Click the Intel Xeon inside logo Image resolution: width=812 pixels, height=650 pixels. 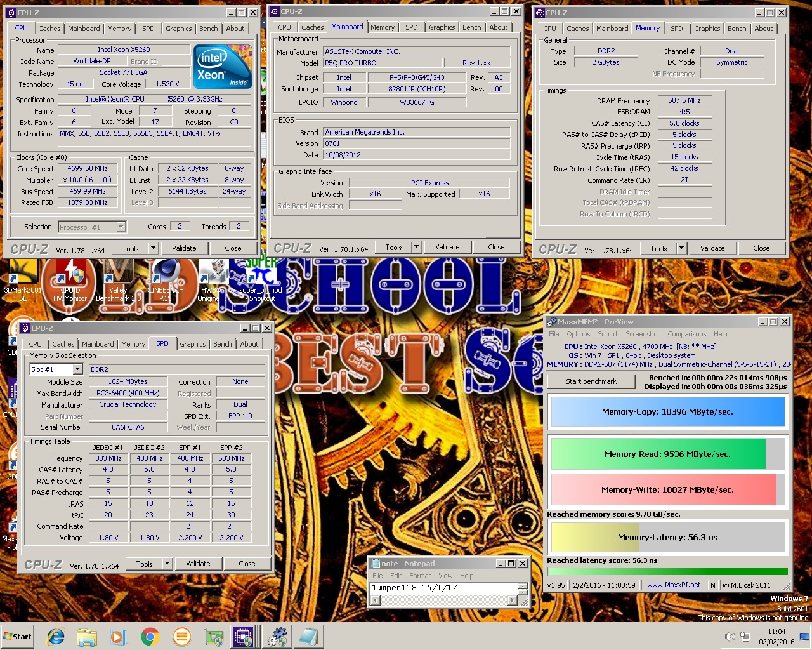click(x=222, y=66)
